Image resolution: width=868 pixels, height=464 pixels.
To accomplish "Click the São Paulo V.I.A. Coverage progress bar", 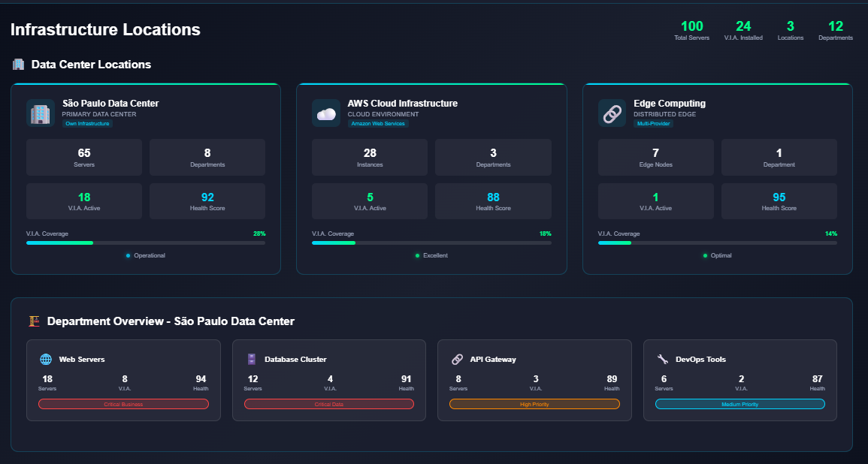I will (x=145, y=243).
